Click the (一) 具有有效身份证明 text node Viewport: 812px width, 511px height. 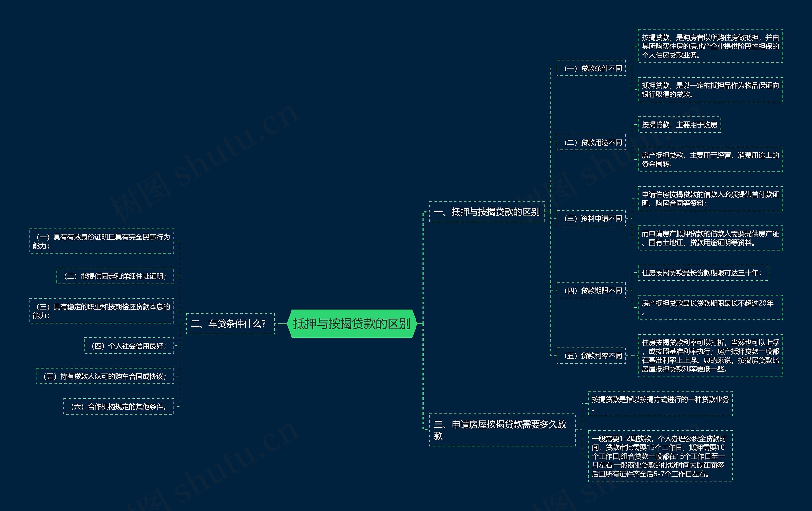tap(101, 241)
